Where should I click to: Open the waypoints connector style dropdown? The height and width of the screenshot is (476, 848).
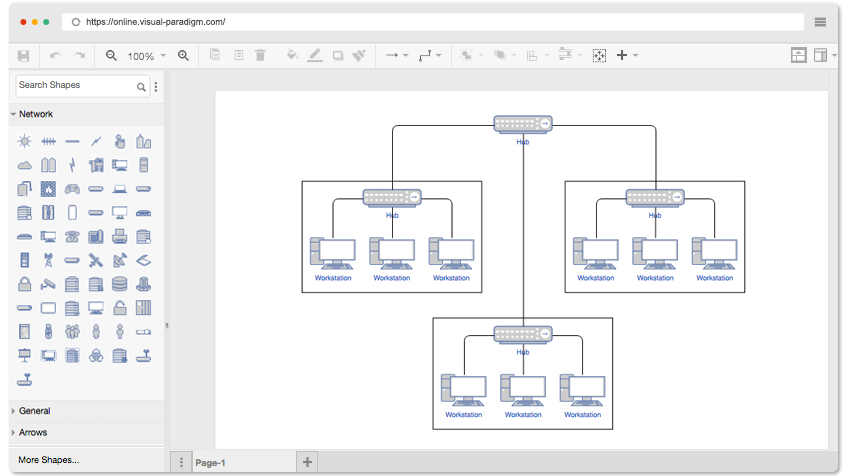point(430,55)
